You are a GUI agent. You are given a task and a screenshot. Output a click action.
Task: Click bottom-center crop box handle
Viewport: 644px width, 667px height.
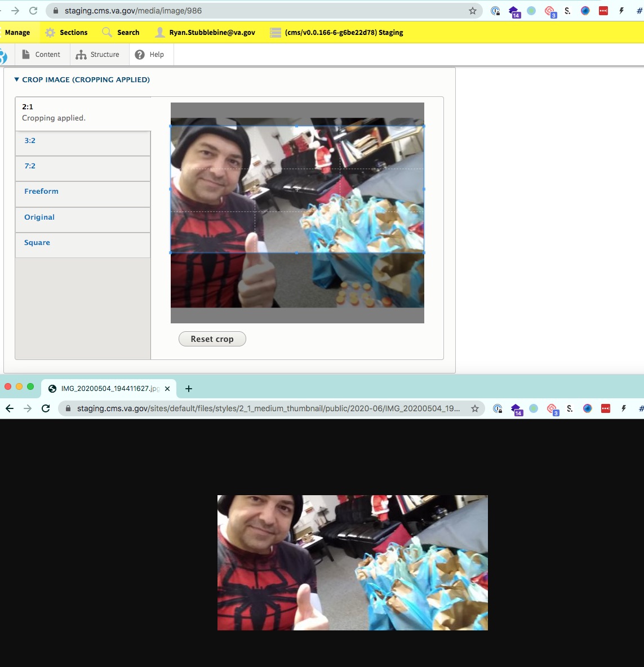click(297, 253)
